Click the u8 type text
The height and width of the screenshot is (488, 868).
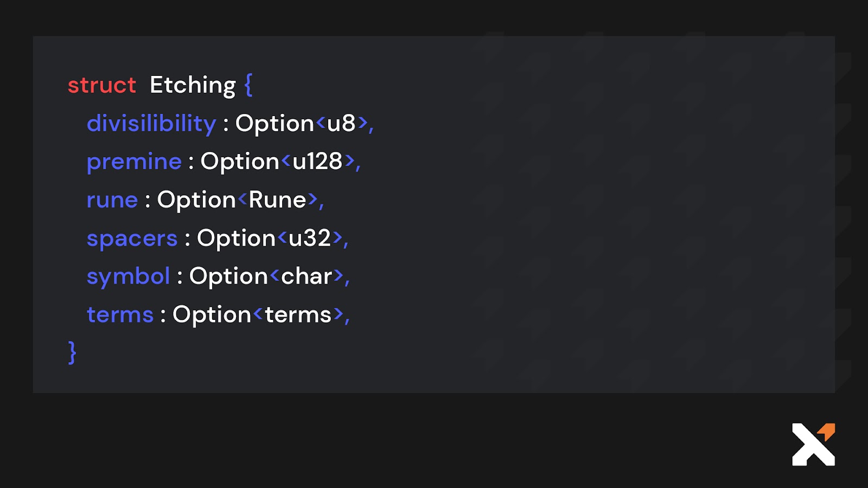pos(341,124)
